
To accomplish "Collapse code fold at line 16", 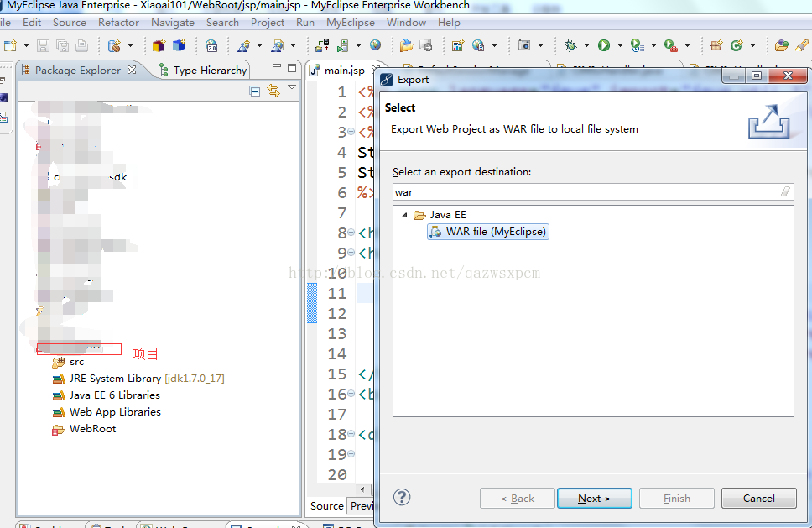I will click(351, 394).
